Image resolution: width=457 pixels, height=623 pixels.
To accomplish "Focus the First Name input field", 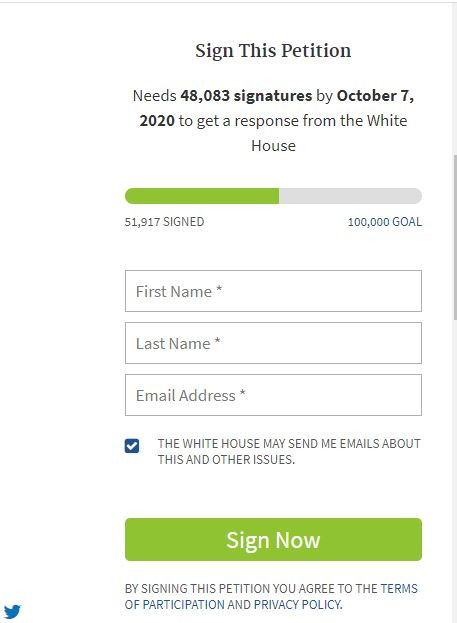I will pos(273,291).
